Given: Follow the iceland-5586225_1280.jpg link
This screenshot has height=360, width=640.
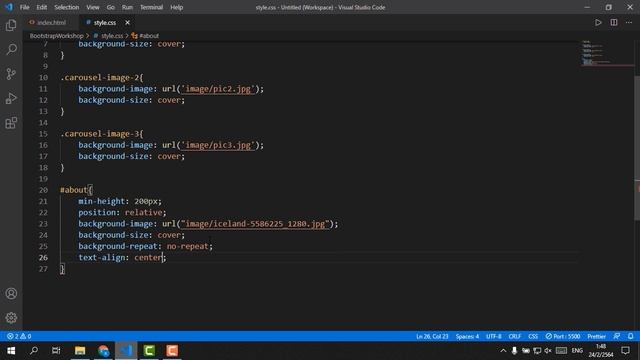Looking at the screenshot, I should click(255, 224).
